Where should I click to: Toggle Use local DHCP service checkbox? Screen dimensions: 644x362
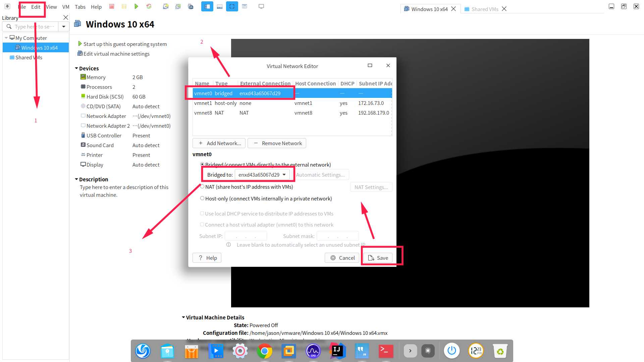click(202, 213)
